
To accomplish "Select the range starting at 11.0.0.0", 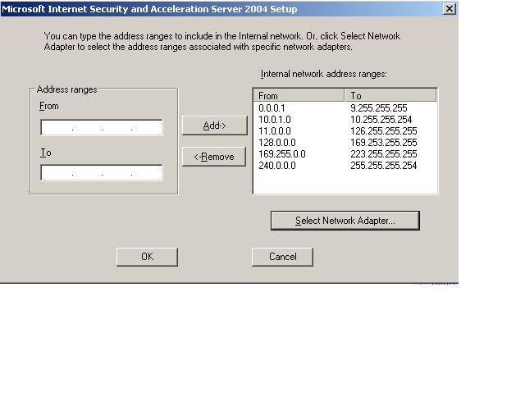I will (274, 131).
